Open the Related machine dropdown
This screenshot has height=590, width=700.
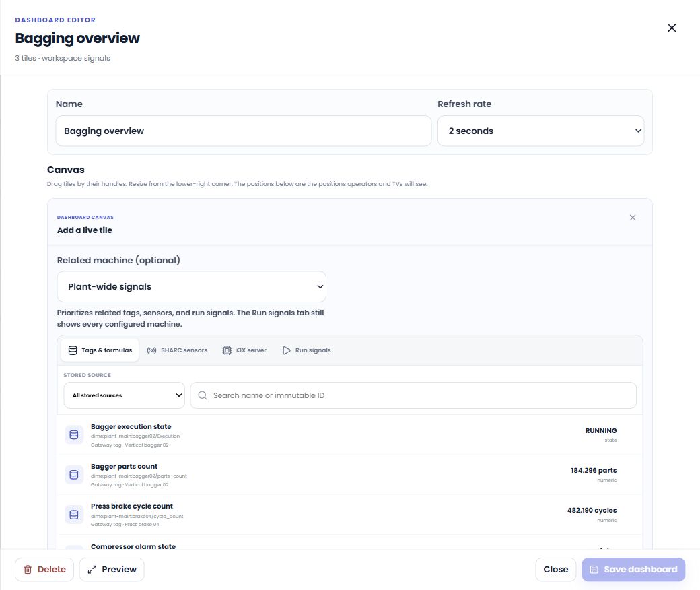point(192,287)
